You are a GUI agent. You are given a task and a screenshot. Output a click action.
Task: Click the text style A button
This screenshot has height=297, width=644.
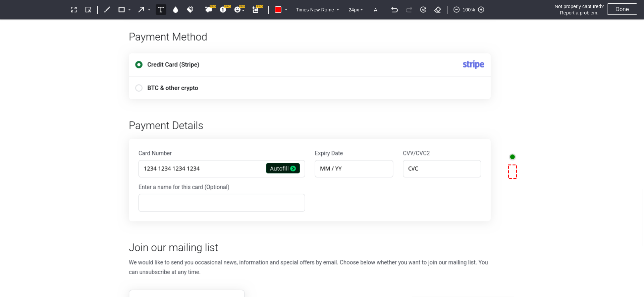coord(375,10)
